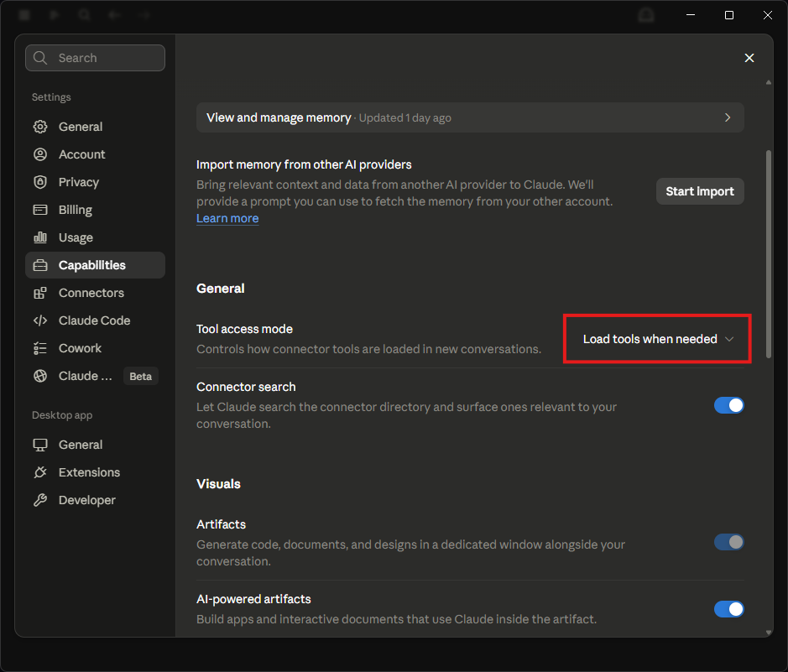Click the Desktop app General monitor icon
The image size is (788, 672).
click(40, 445)
